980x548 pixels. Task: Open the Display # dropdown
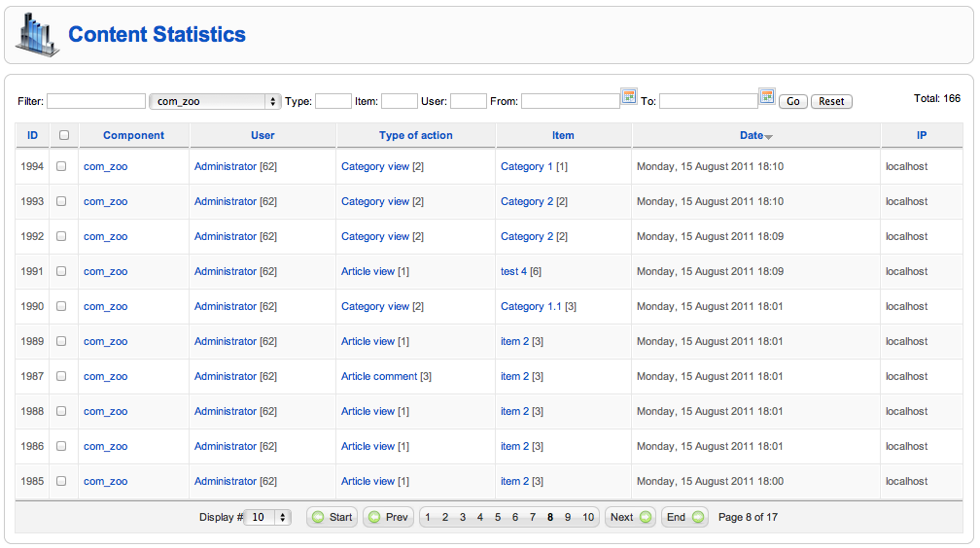click(x=267, y=517)
